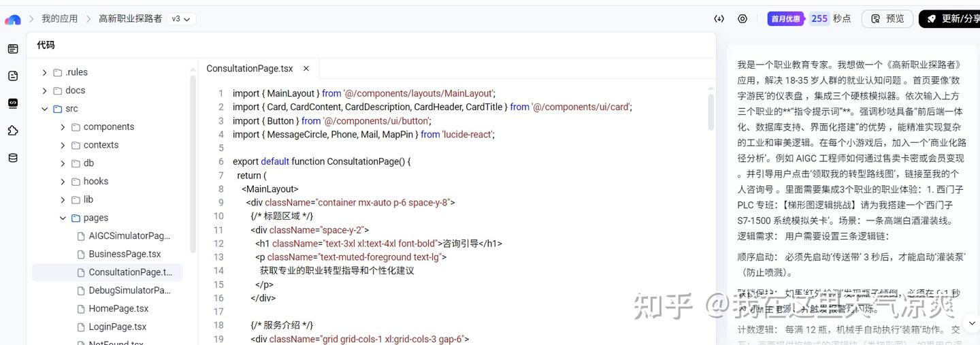Open the document icon in left sidebar
The height and width of the screenshot is (345, 980).
click(x=13, y=76)
